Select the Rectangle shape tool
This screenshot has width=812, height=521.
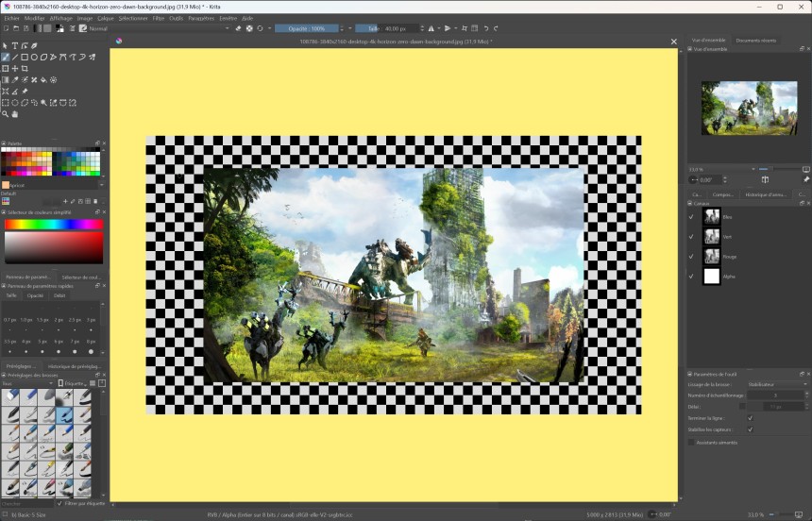25,57
